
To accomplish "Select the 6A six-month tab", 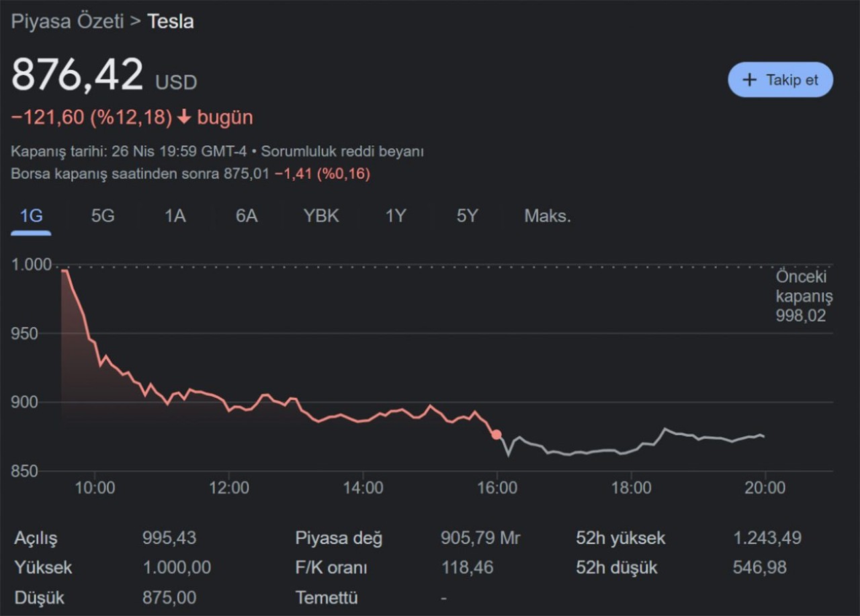I will (247, 216).
